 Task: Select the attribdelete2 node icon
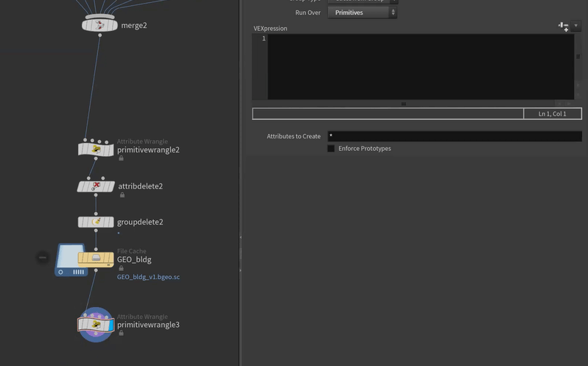click(96, 186)
